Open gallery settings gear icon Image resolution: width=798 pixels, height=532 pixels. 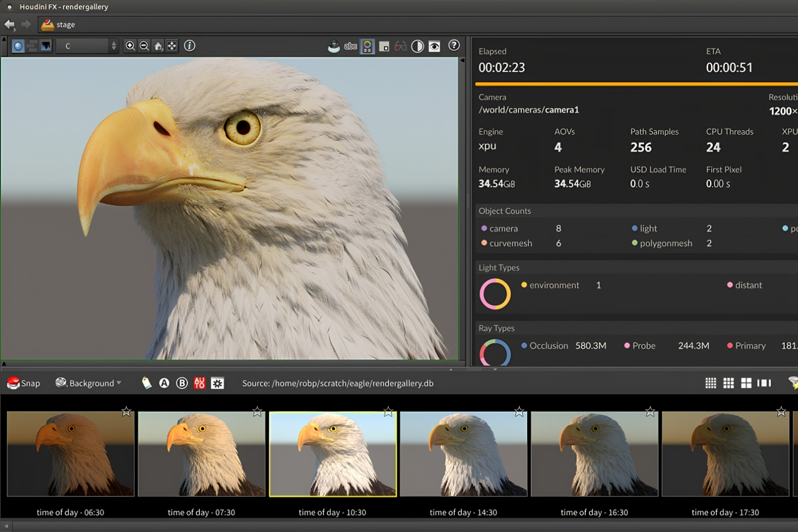point(218,383)
